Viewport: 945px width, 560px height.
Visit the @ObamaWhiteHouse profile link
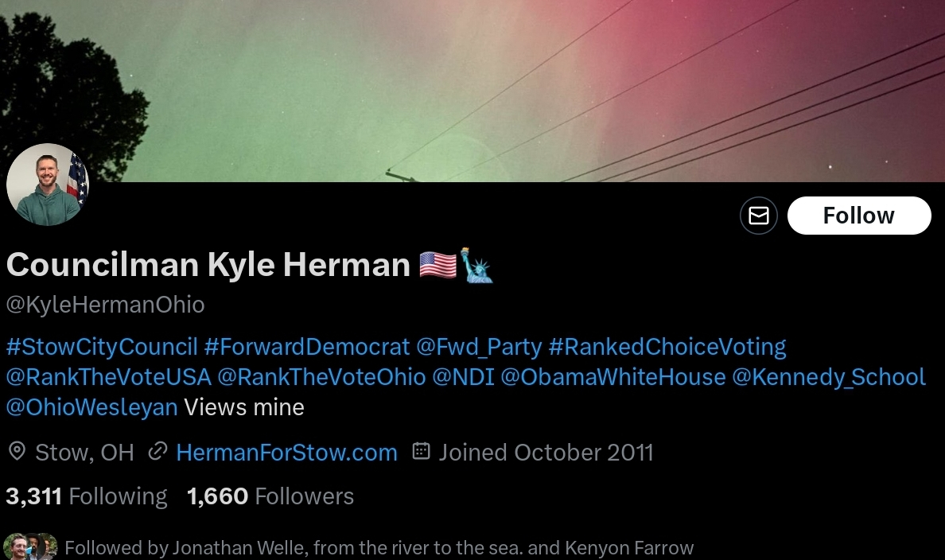point(612,377)
